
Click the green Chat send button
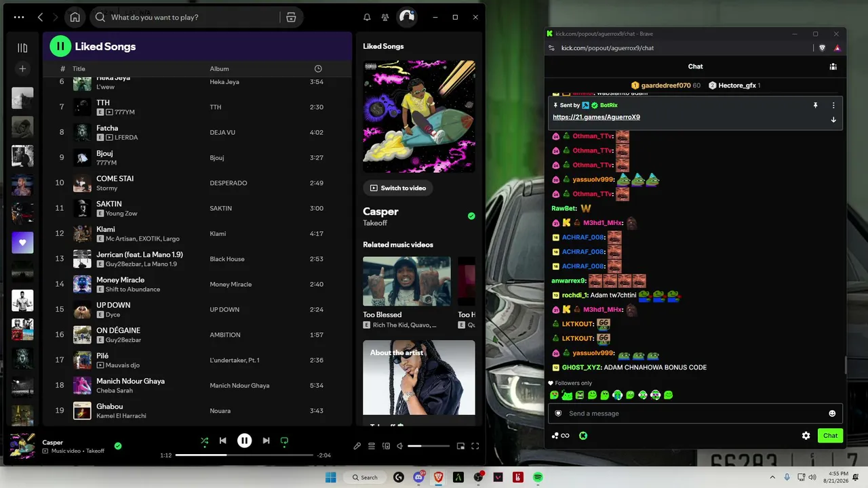pyautogui.click(x=830, y=436)
